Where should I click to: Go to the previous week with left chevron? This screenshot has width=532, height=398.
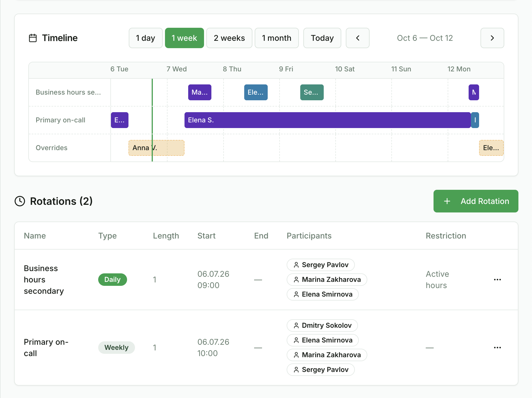tap(357, 38)
